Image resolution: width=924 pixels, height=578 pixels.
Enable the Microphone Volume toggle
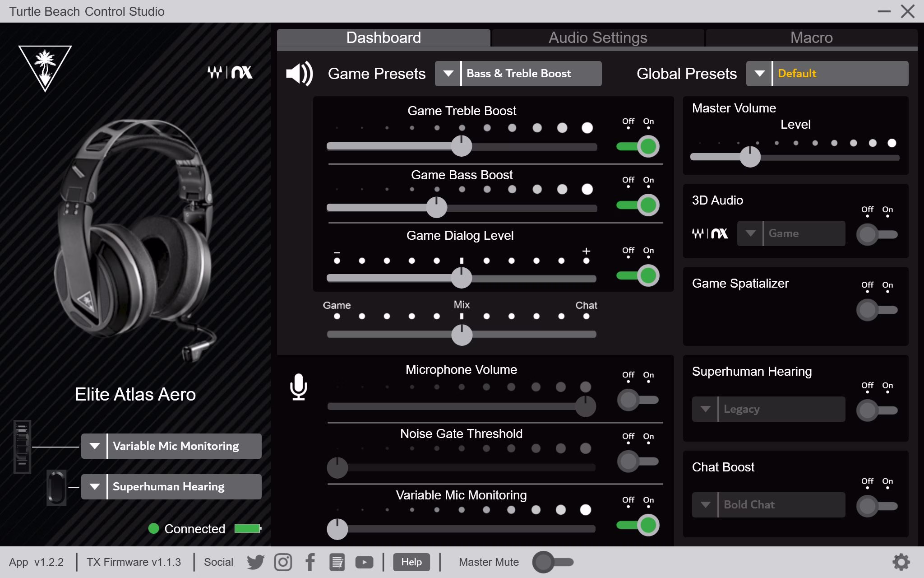638,400
